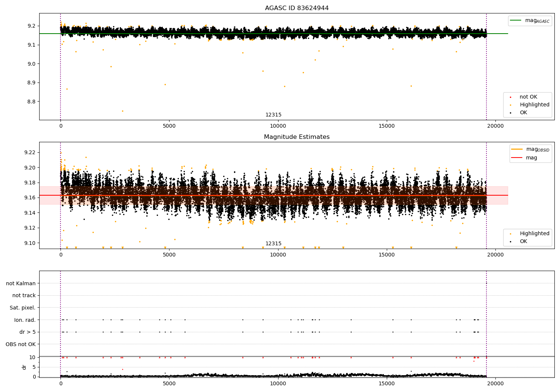This screenshot has width=560, height=392.
Task: Click '5000' x-tick under Magnitude Estimates plot
Action: [169, 255]
